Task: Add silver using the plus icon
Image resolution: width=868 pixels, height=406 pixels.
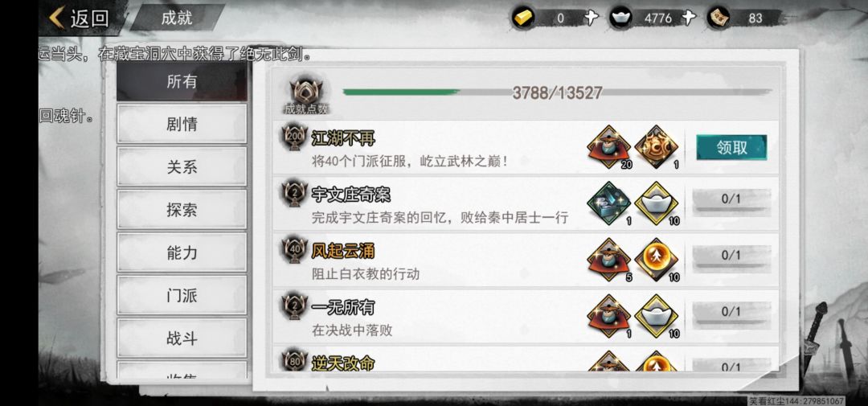Action: (688, 18)
